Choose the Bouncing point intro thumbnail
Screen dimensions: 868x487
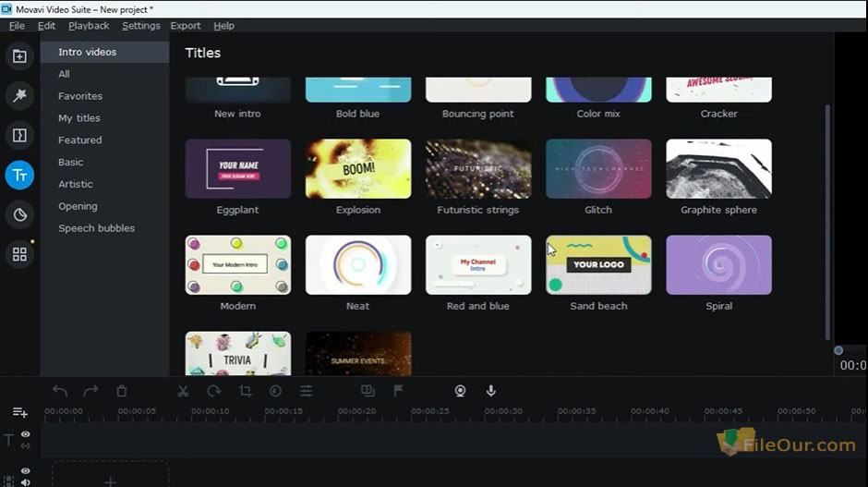click(478, 90)
